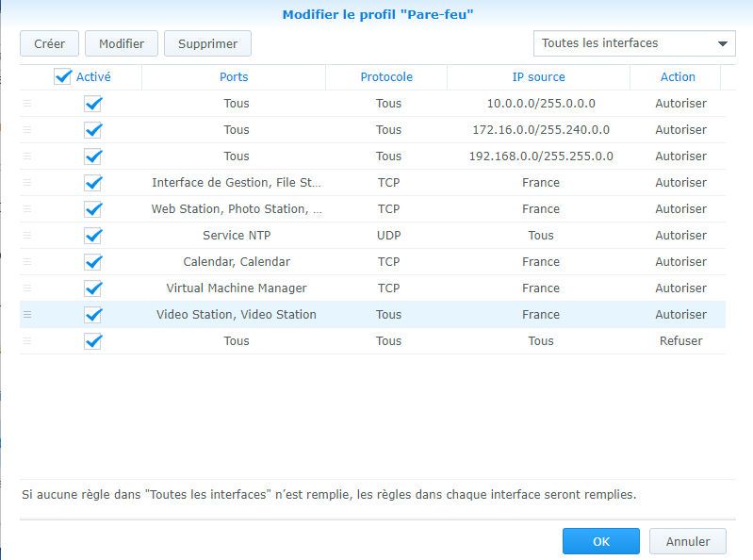The image size is (753, 560).
Task: Grab drag handle of Refuser rule
Action: coord(27,341)
